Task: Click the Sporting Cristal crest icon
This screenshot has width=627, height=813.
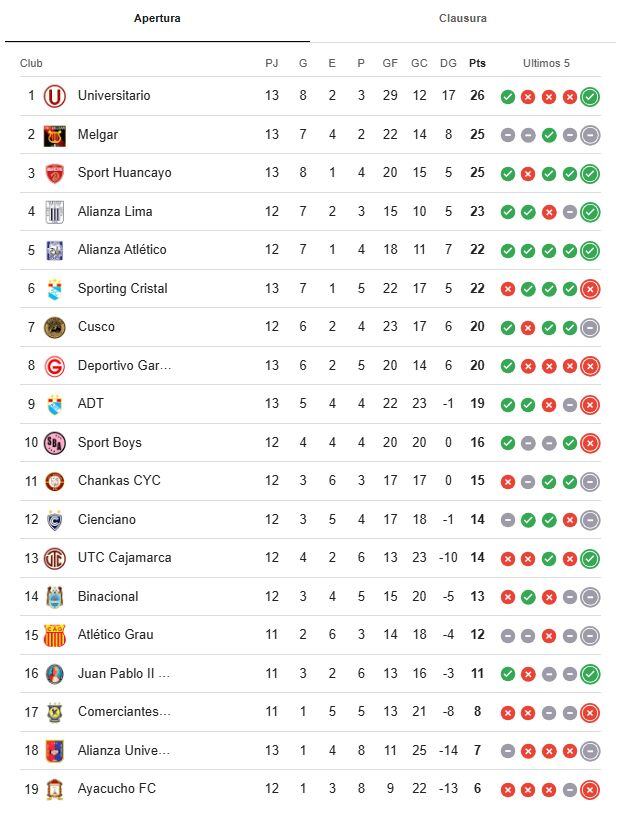Action: point(54,289)
